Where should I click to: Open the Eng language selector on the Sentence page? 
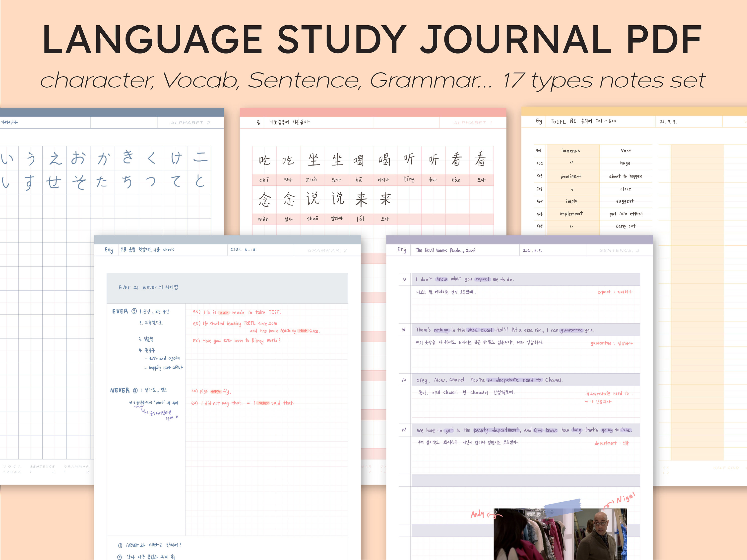click(401, 250)
